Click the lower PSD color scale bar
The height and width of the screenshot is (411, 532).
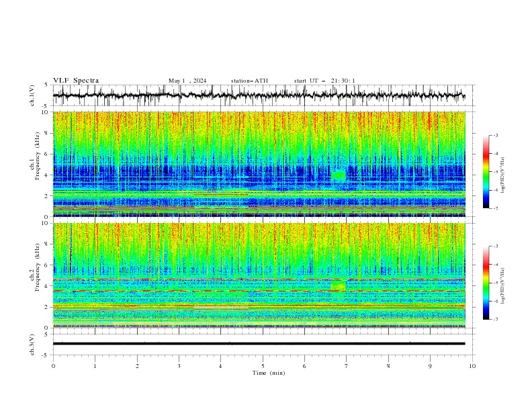pyautogui.click(x=486, y=283)
